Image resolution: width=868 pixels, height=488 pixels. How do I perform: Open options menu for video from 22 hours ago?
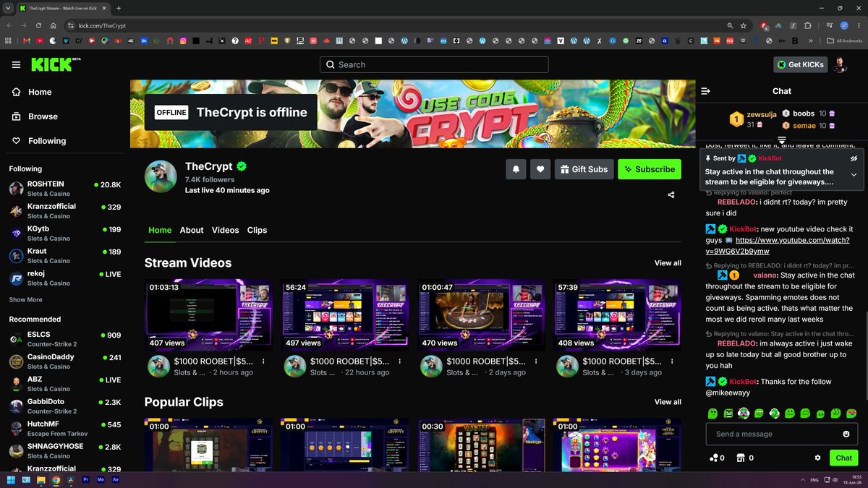[x=399, y=361]
